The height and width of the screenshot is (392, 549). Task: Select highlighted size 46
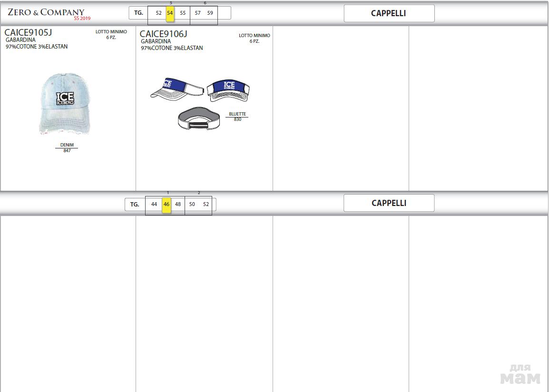click(167, 205)
